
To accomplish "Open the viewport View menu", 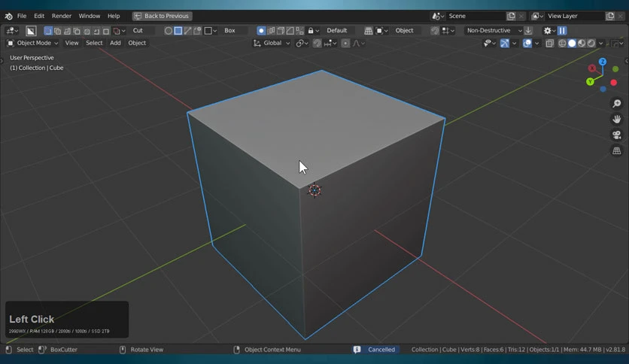I will (71, 43).
